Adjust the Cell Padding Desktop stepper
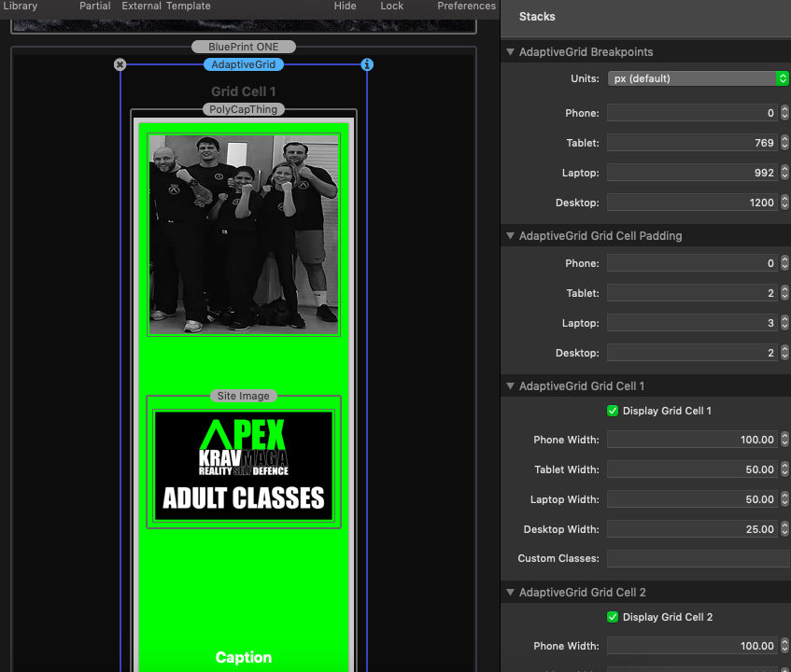This screenshot has width=791, height=672. [784, 353]
